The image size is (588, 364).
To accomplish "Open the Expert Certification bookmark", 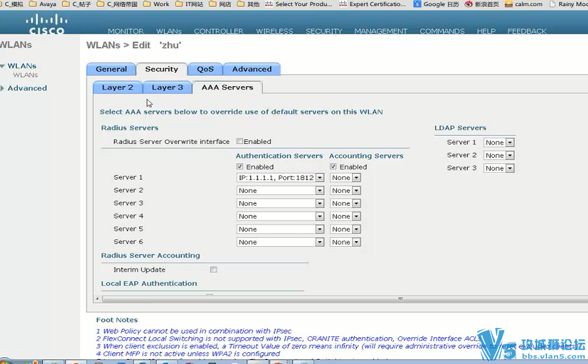I will (372, 4).
